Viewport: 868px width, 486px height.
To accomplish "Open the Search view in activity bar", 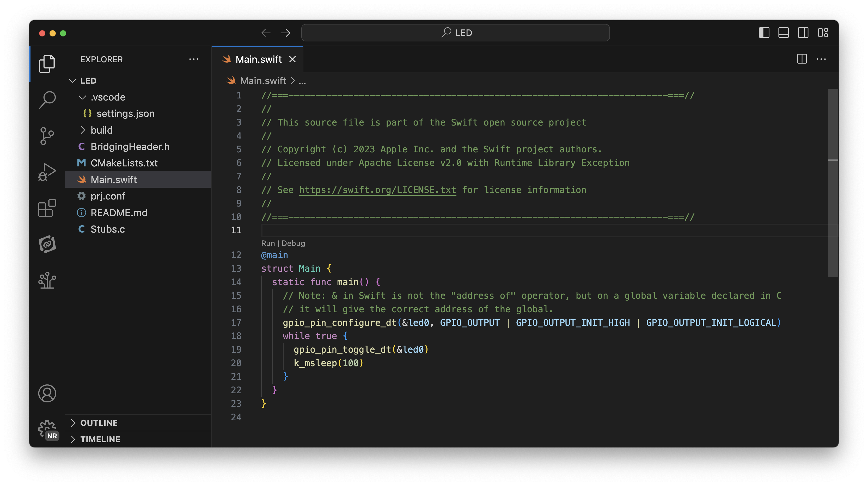I will point(47,100).
